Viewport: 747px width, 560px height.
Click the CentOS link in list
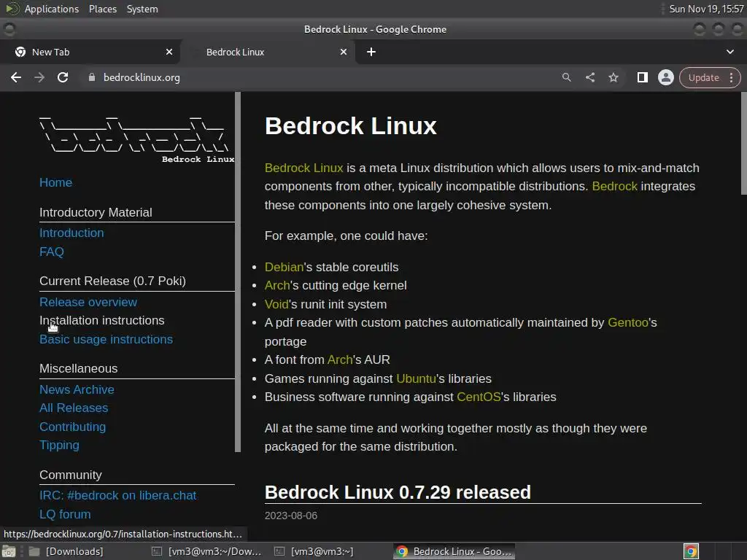coord(479,397)
